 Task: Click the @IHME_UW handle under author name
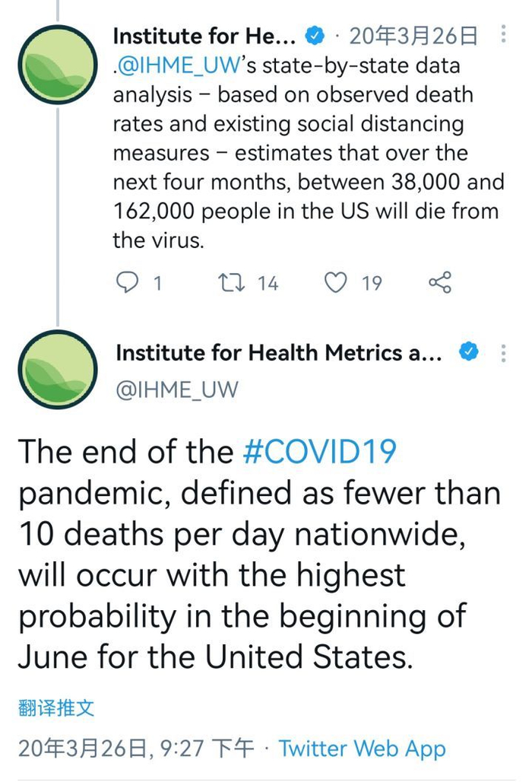(x=176, y=389)
